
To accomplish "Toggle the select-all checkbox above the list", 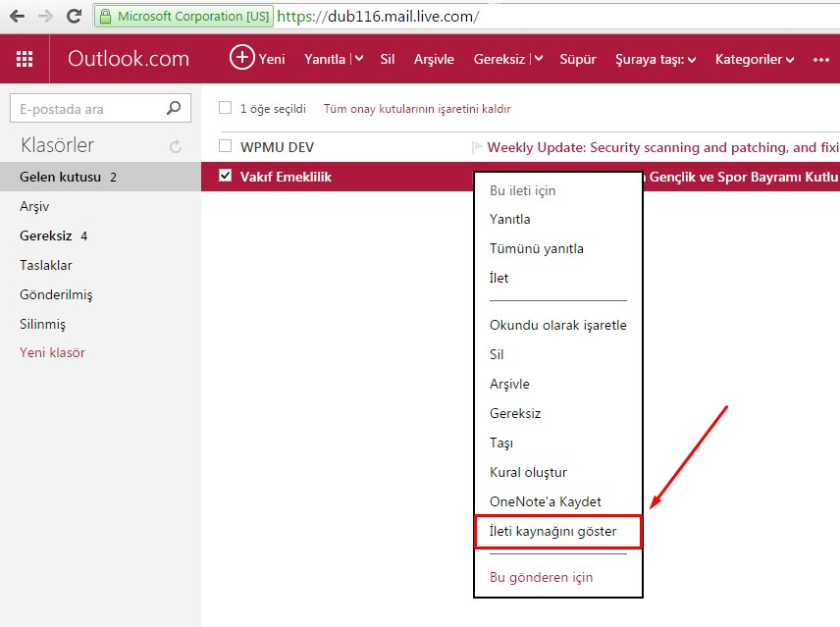I will click(226, 109).
